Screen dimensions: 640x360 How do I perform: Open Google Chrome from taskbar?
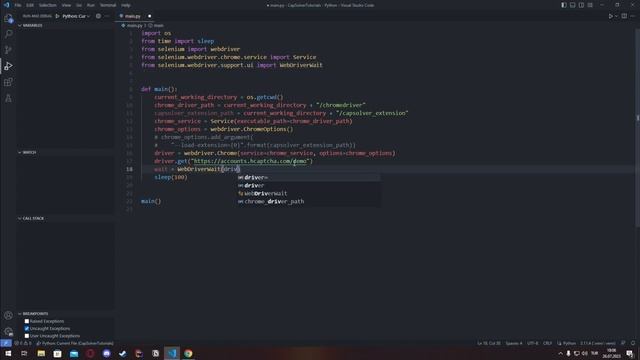(x=188, y=353)
